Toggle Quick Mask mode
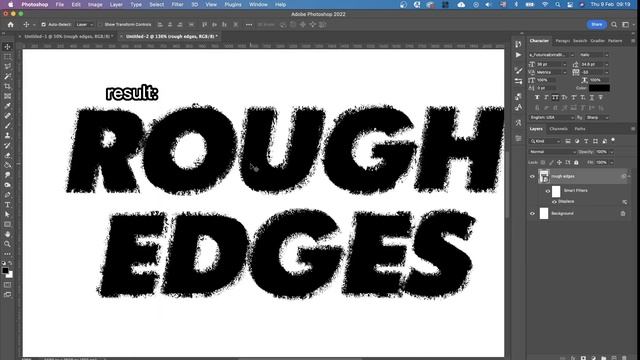The width and height of the screenshot is (640, 360). tap(7, 284)
